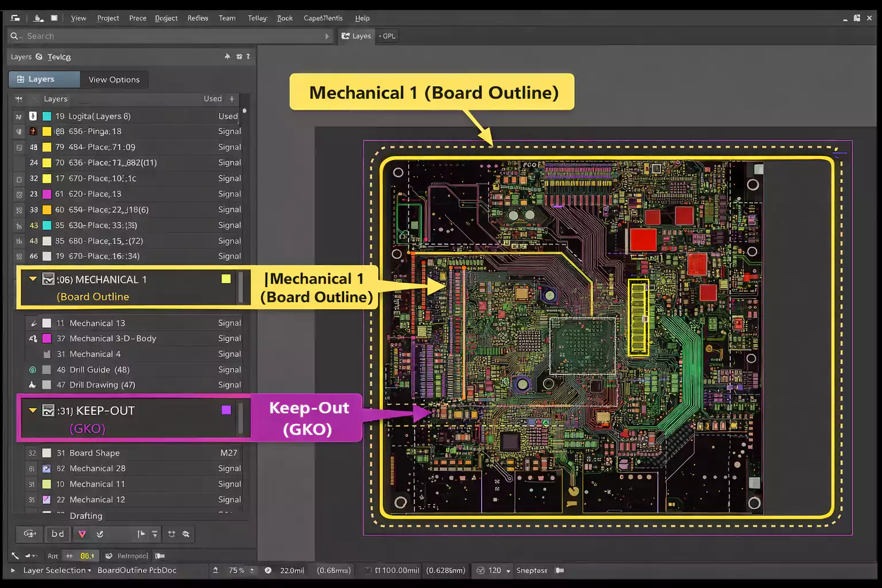Open the Layers panel settings gear icon

click(238, 56)
